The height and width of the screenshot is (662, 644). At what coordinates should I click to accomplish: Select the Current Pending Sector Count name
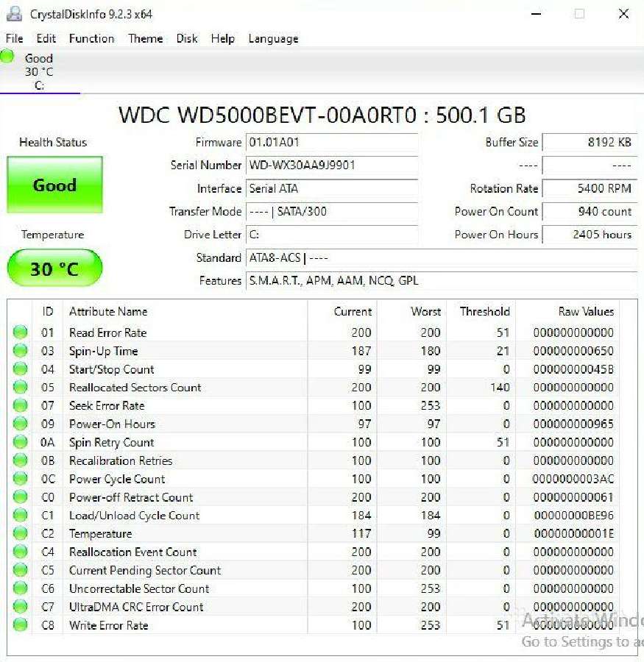[145, 570]
